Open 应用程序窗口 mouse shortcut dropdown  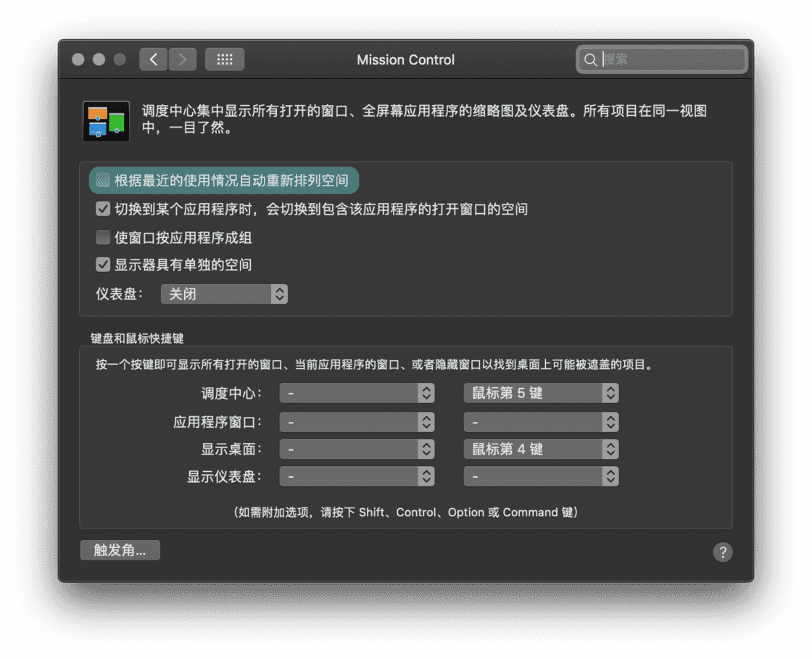click(541, 422)
